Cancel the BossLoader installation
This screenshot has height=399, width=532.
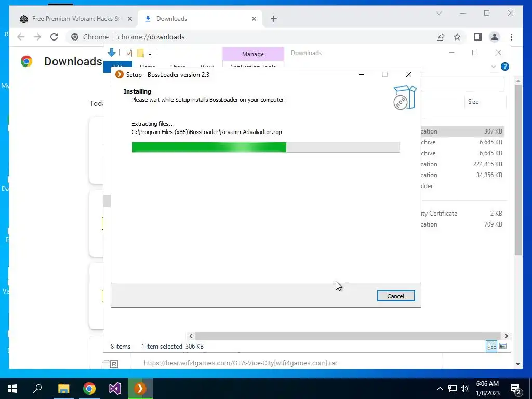[395, 296]
